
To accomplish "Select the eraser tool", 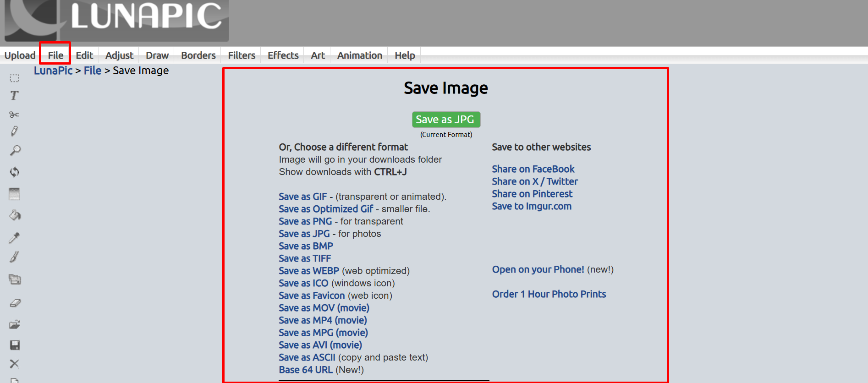I will point(15,303).
